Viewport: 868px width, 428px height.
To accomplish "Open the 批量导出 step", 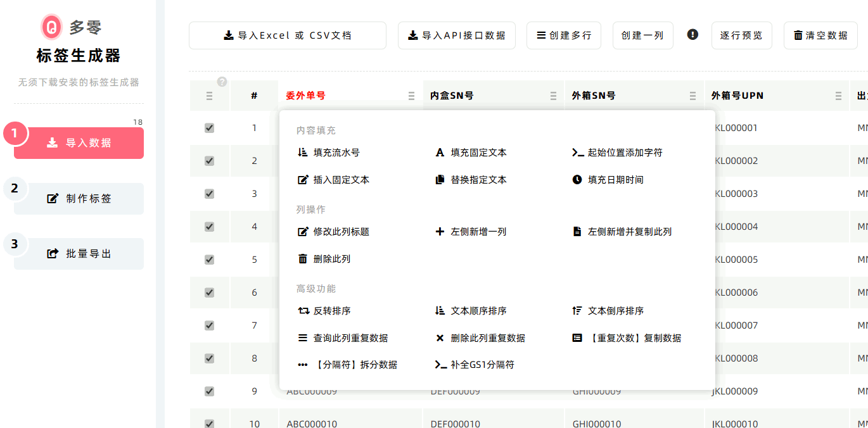I will click(79, 254).
